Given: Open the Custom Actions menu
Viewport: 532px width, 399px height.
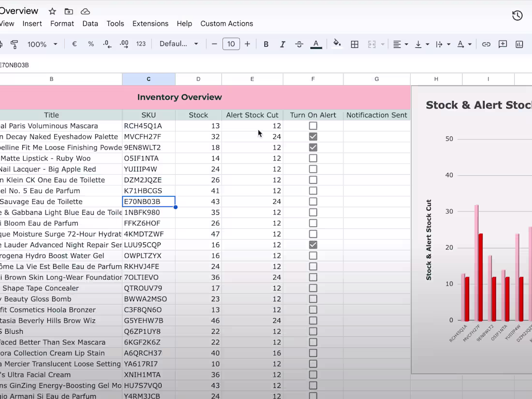Looking at the screenshot, I should (x=227, y=23).
